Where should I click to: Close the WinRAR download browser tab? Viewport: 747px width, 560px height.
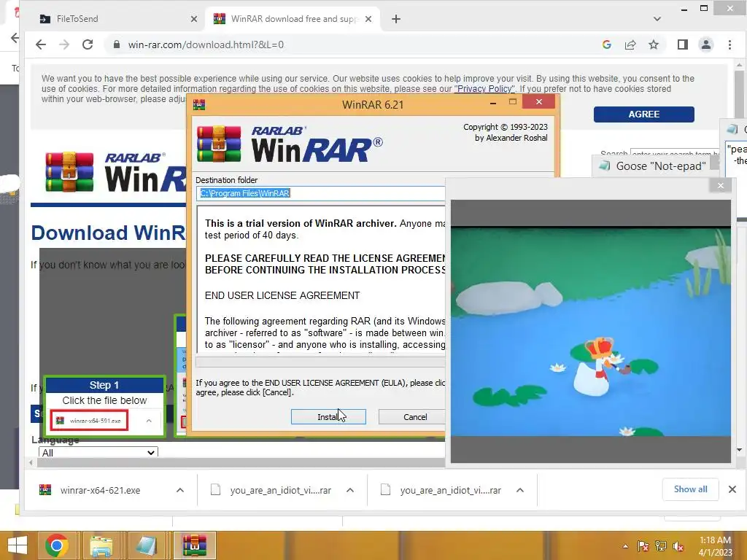(x=368, y=19)
